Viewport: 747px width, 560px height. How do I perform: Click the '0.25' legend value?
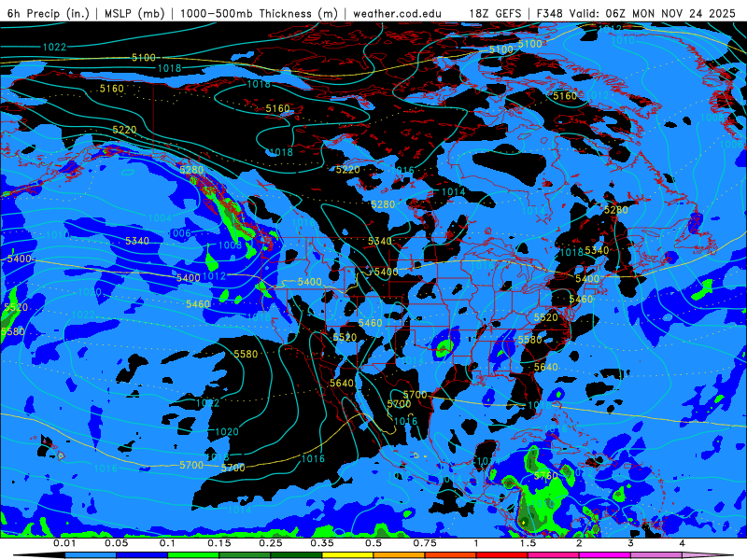[x=271, y=543]
